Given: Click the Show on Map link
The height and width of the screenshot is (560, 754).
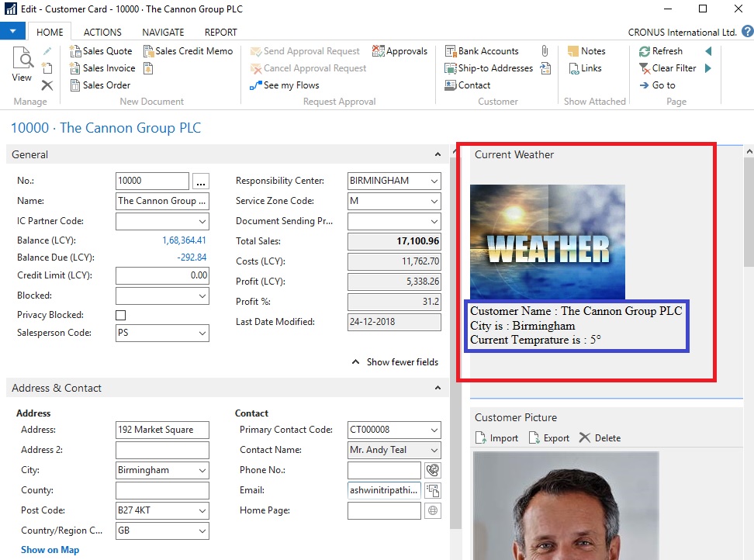Looking at the screenshot, I should [x=50, y=550].
